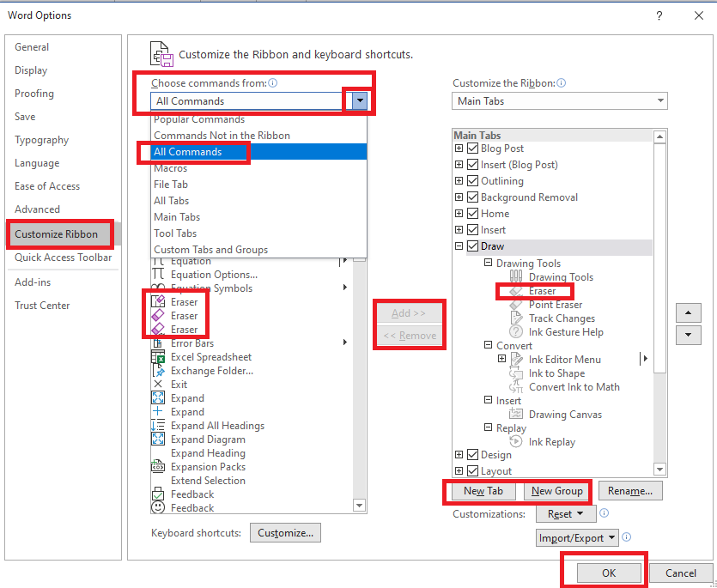This screenshot has height=588, width=717.
Task: Click the Move Up arrow button
Action: 688,313
